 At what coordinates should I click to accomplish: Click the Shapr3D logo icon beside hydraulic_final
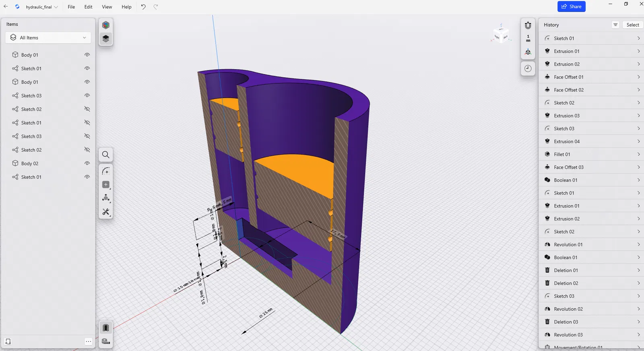[17, 6]
